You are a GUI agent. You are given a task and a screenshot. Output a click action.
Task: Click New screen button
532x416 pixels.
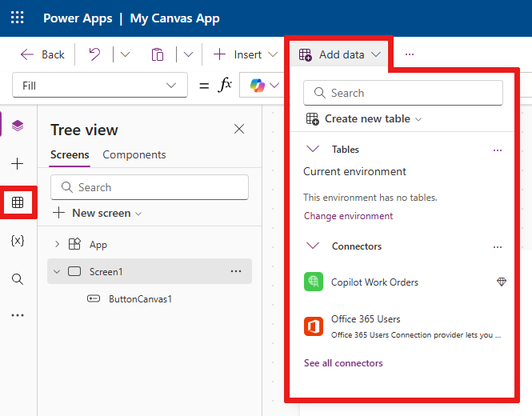pyautogui.click(x=98, y=213)
